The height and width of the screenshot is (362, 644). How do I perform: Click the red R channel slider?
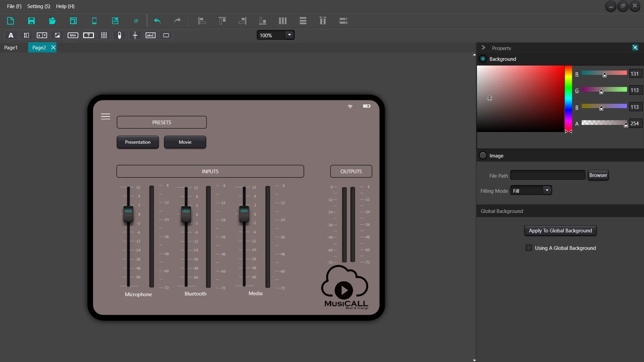[604, 73]
